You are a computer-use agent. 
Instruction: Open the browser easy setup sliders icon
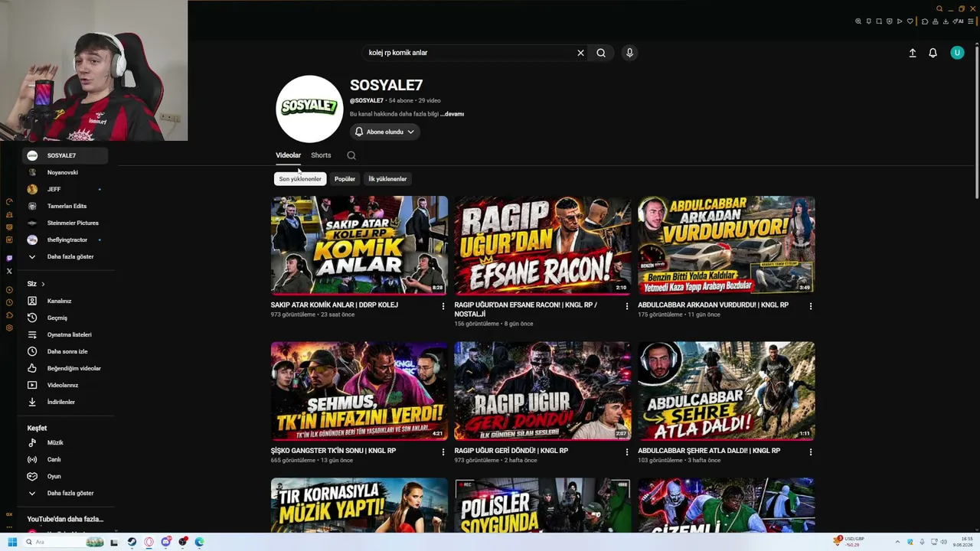[971, 21]
